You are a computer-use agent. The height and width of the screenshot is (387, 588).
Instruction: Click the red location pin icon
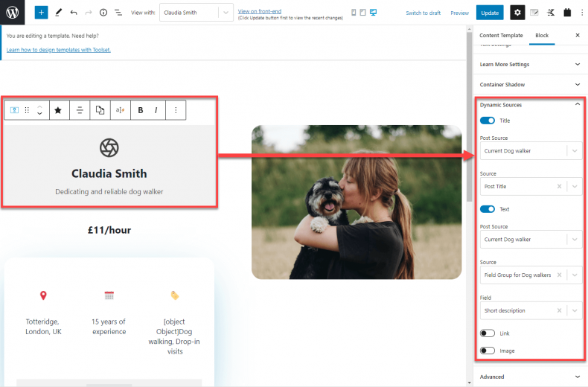pyautogui.click(x=43, y=295)
